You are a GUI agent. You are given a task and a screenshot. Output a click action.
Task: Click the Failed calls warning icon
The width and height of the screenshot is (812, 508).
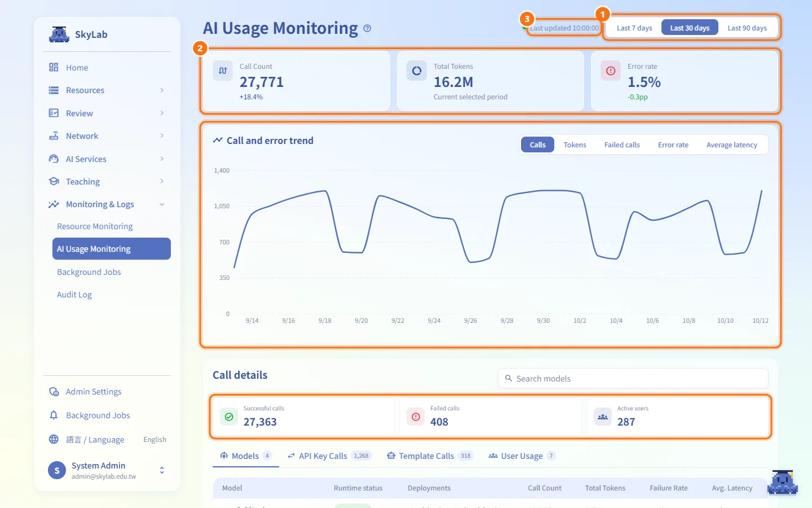[416, 417]
